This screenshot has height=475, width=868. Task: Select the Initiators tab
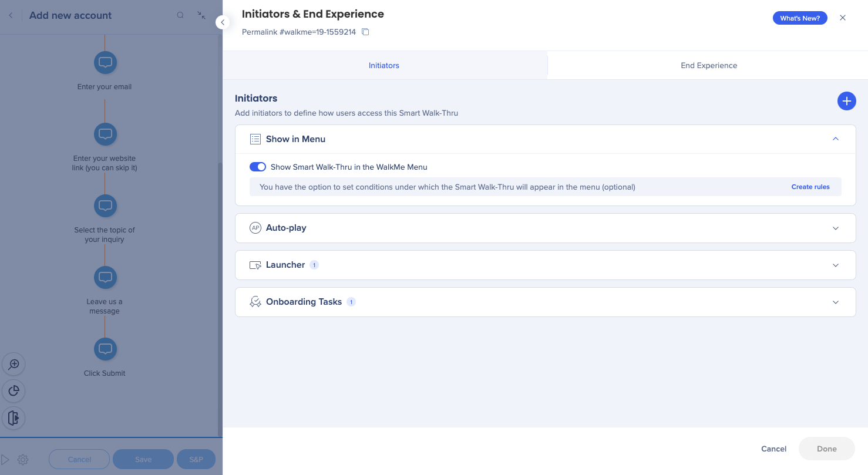click(383, 65)
